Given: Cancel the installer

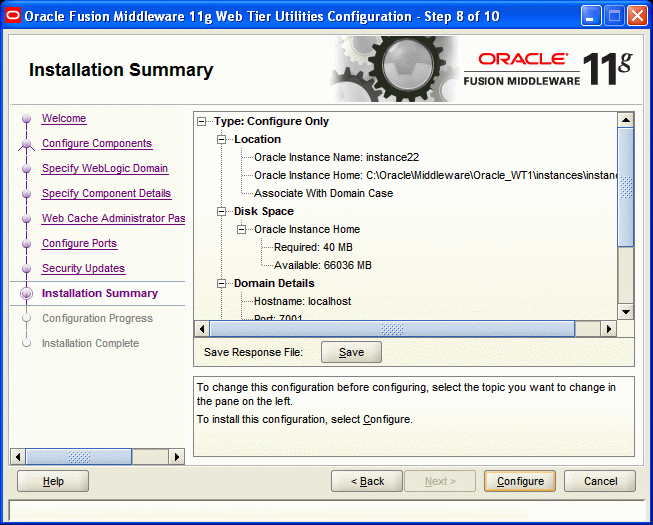Looking at the screenshot, I should 600,481.
